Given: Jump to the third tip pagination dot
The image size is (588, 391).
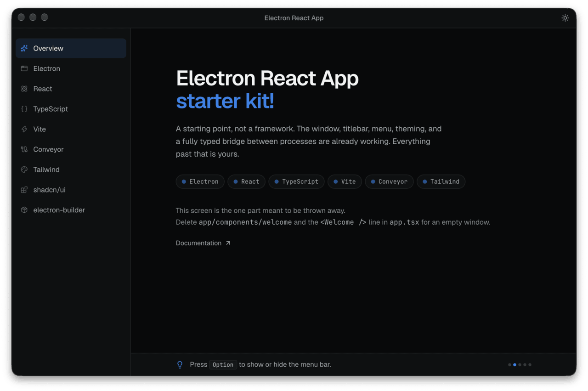Looking at the screenshot, I should point(520,365).
